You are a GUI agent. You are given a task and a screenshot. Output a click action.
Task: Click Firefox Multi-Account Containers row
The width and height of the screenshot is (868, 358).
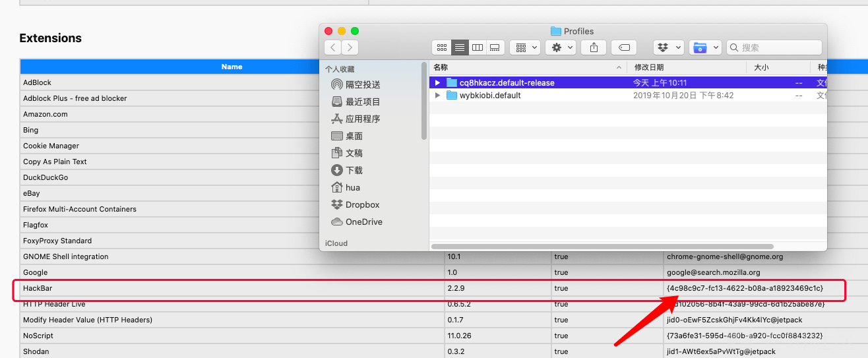click(169, 209)
